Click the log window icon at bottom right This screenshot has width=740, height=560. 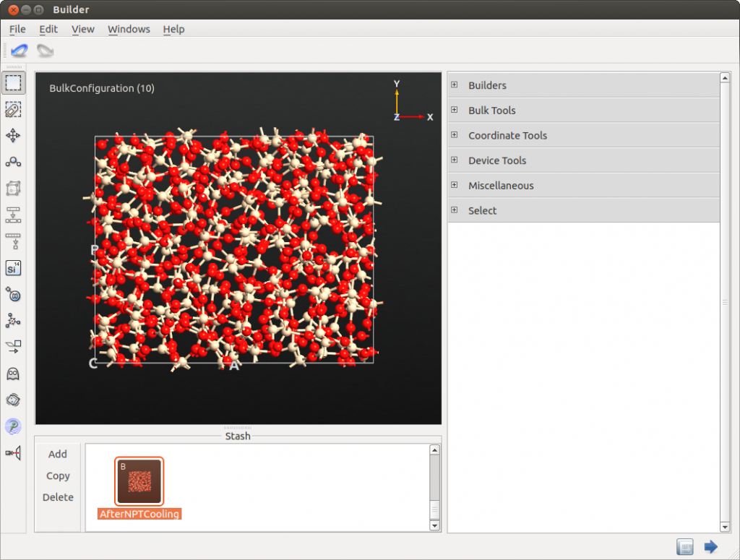[x=685, y=547]
